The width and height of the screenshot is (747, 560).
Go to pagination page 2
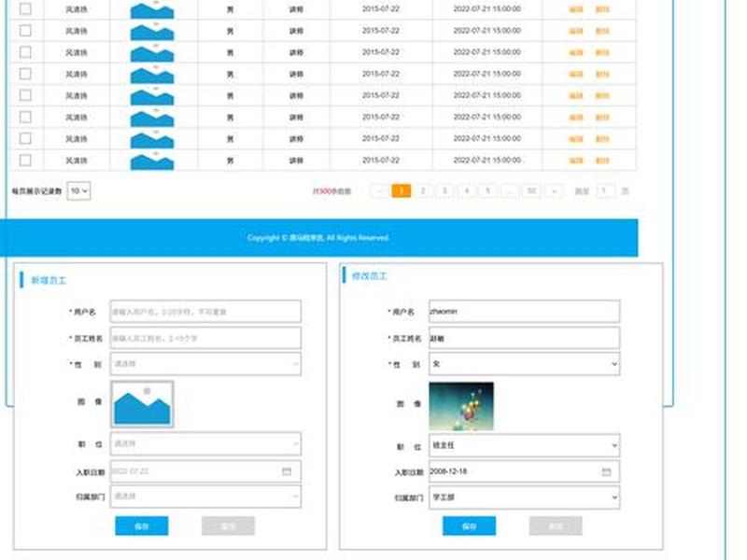coord(423,191)
